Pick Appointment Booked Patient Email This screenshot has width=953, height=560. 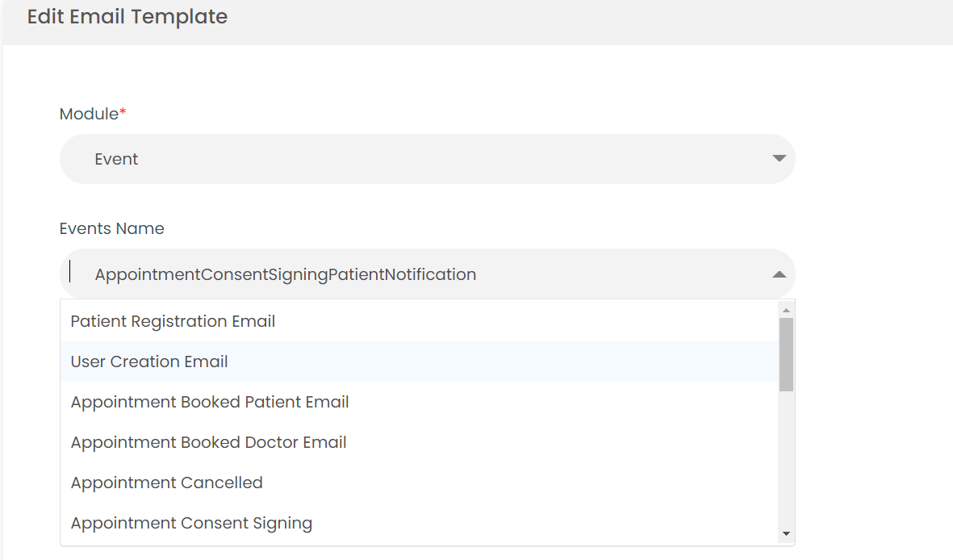tap(210, 402)
